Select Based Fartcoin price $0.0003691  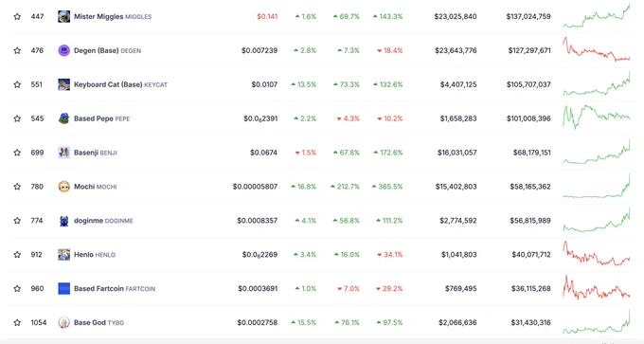(258, 288)
